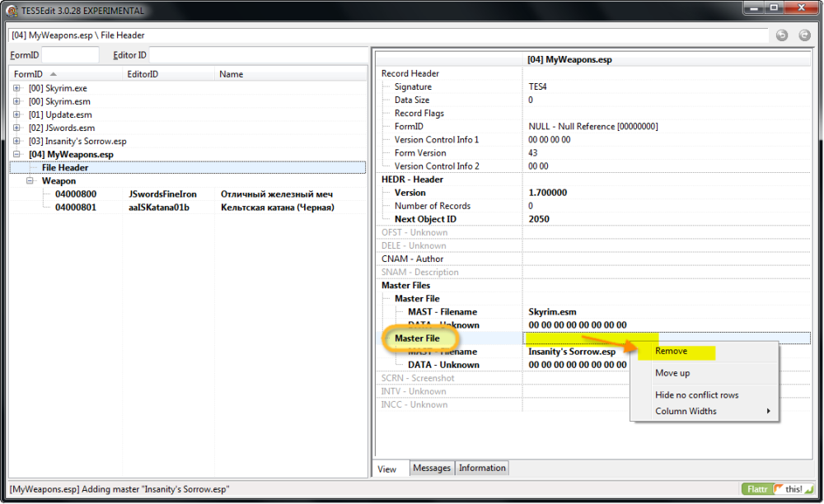
Task: Click the OFST - Unknown row
Action: (593, 232)
